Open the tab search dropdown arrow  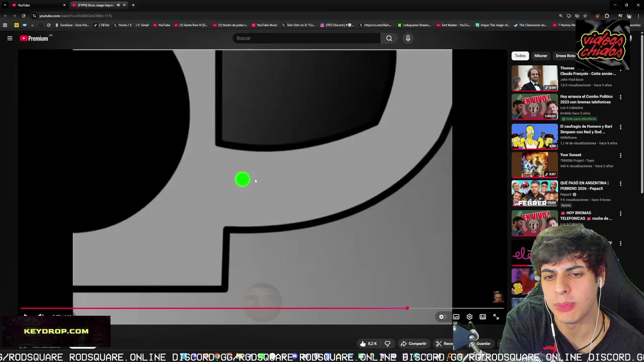(5, 5)
